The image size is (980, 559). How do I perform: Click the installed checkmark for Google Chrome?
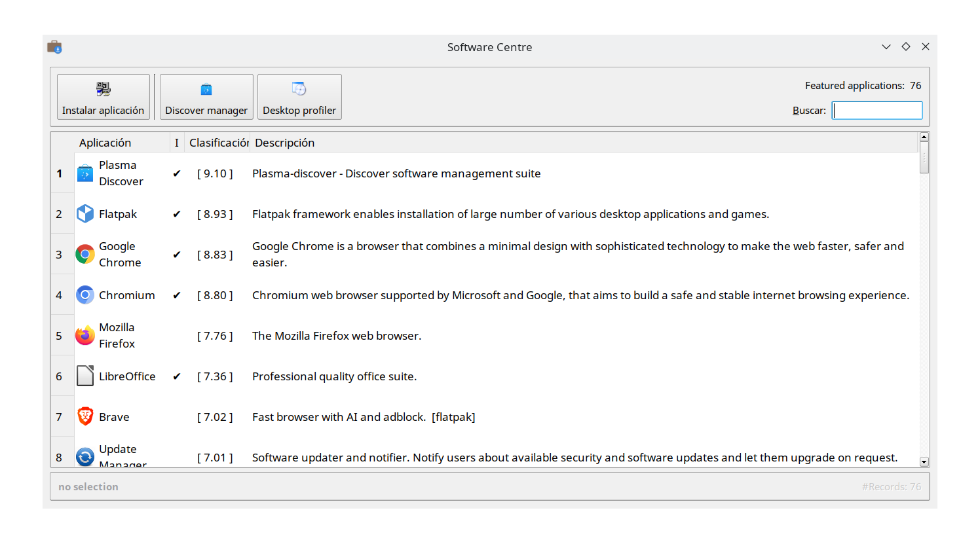point(177,255)
